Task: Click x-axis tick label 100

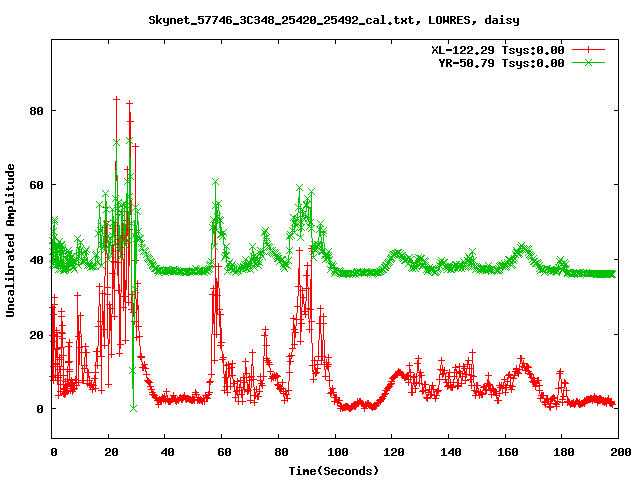Action: 338,452
